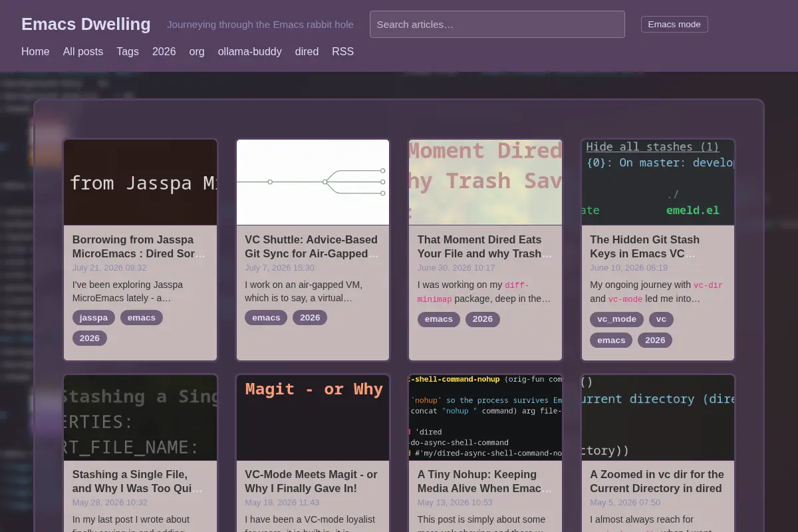
Task: Go to All posts in navigation
Action: (83, 51)
